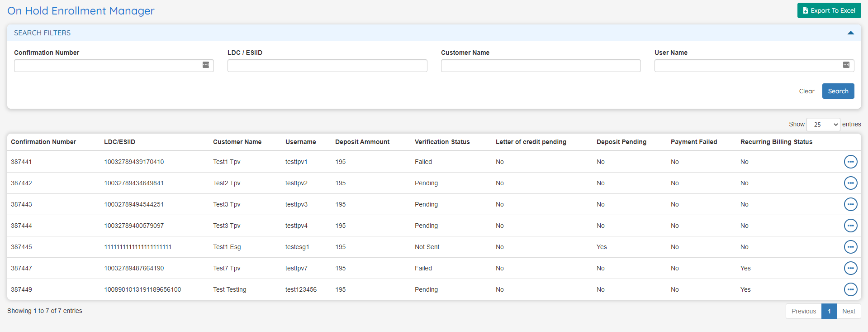This screenshot has width=868, height=332.
Task: Click the SEARCH FILTERS panel title
Action: (42, 33)
